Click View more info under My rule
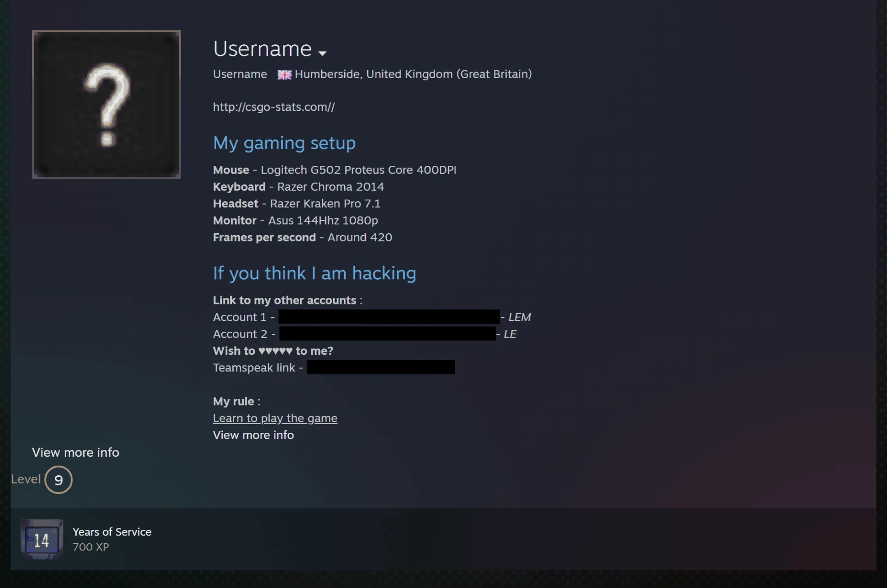The height and width of the screenshot is (588, 887). pyautogui.click(x=253, y=435)
